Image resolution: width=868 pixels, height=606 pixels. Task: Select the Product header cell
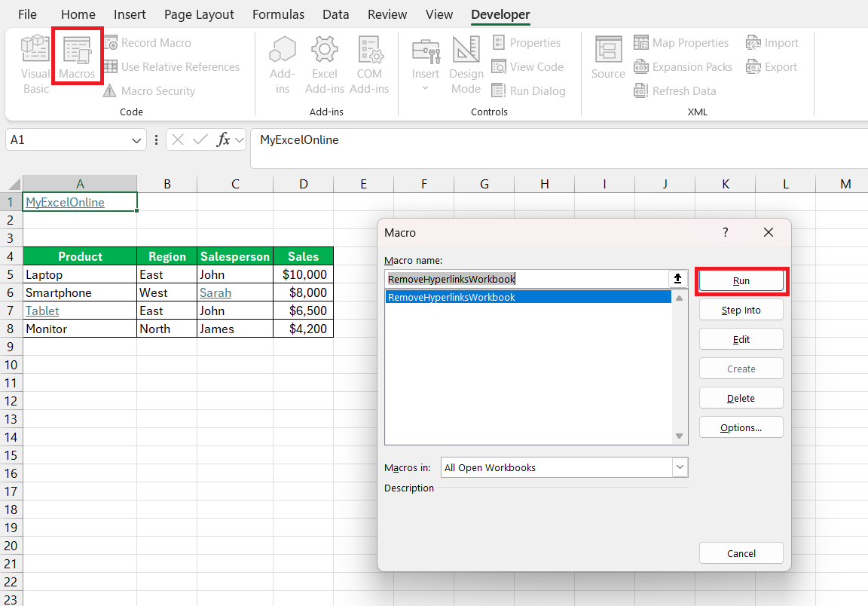coord(81,256)
